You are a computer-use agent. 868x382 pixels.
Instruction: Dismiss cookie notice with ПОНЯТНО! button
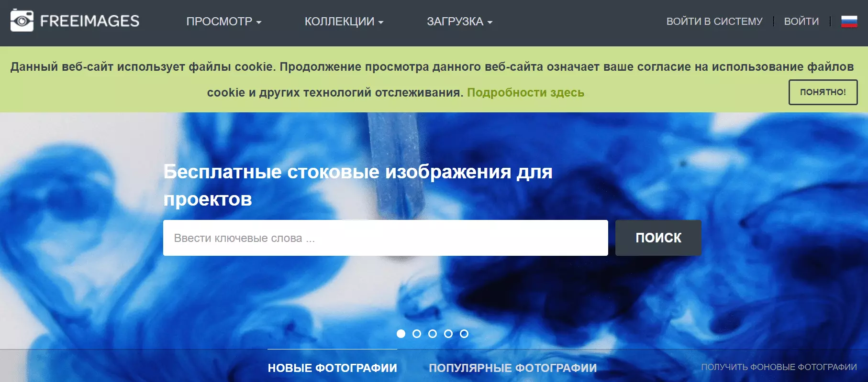(x=823, y=92)
